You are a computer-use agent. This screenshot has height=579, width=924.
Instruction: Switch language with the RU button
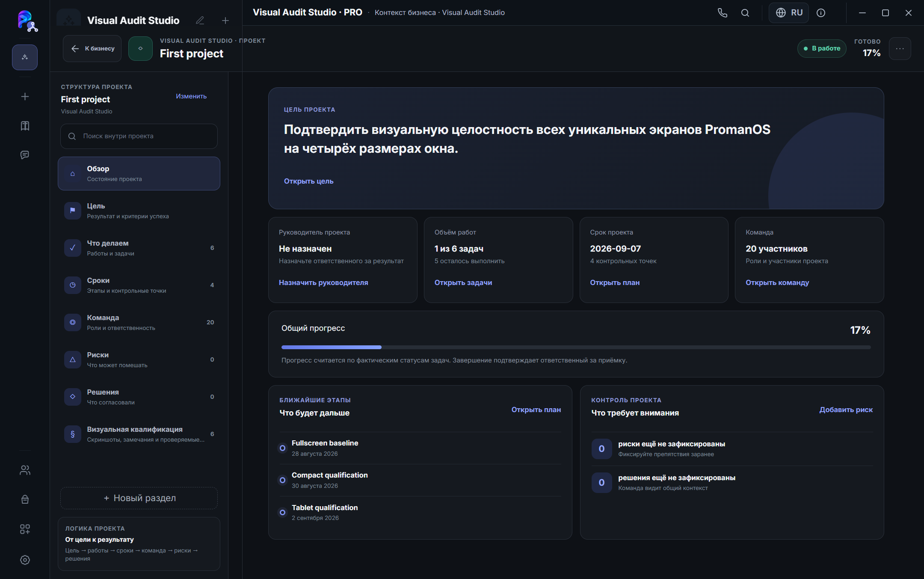click(789, 13)
